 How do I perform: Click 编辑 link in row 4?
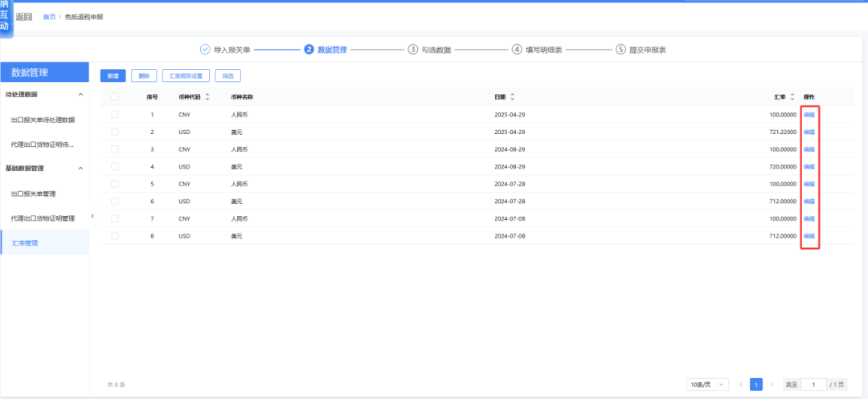pyautogui.click(x=809, y=166)
